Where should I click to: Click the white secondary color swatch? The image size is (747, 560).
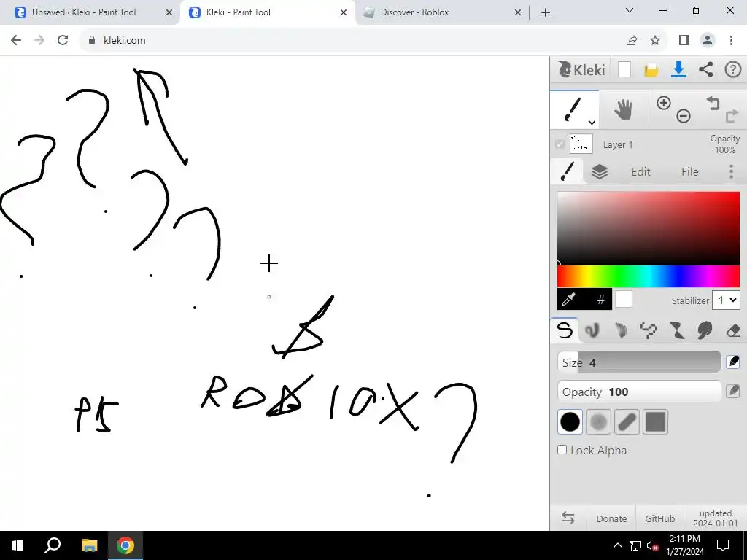coord(623,300)
